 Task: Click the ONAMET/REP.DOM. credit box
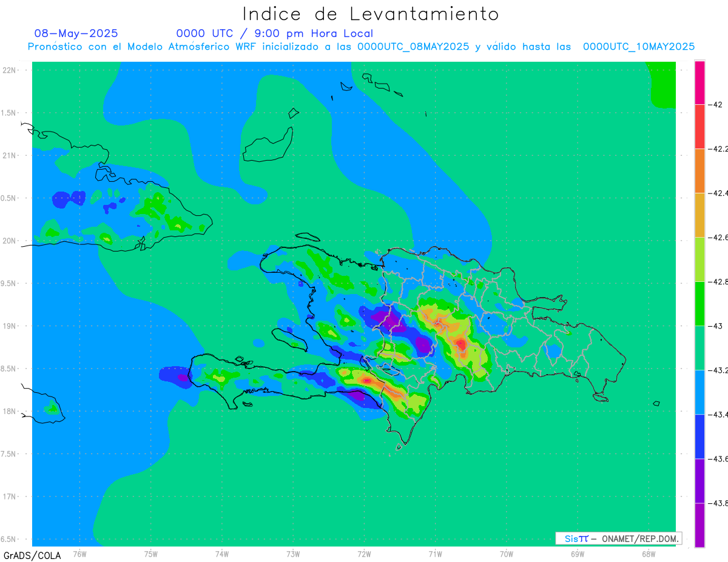pyautogui.click(x=618, y=538)
